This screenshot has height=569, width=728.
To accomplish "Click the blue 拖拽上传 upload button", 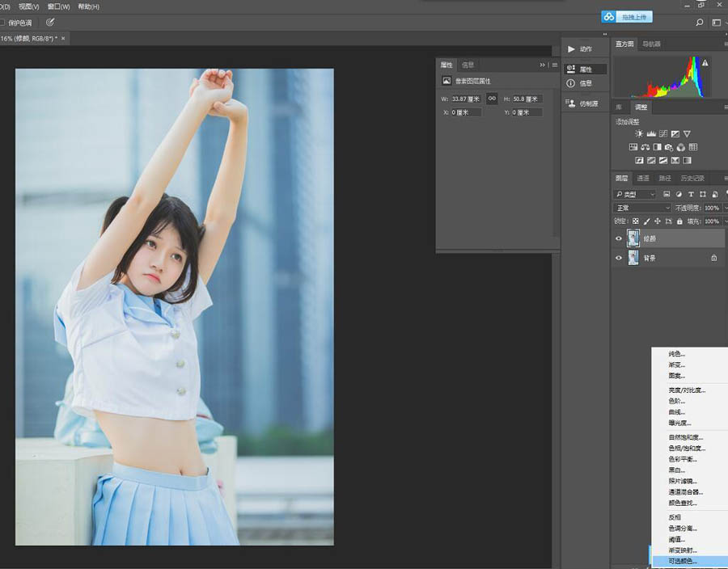I will tap(627, 16).
